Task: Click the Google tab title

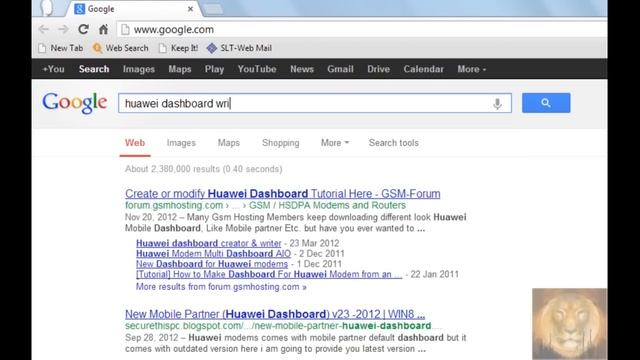Action: coord(101,9)
